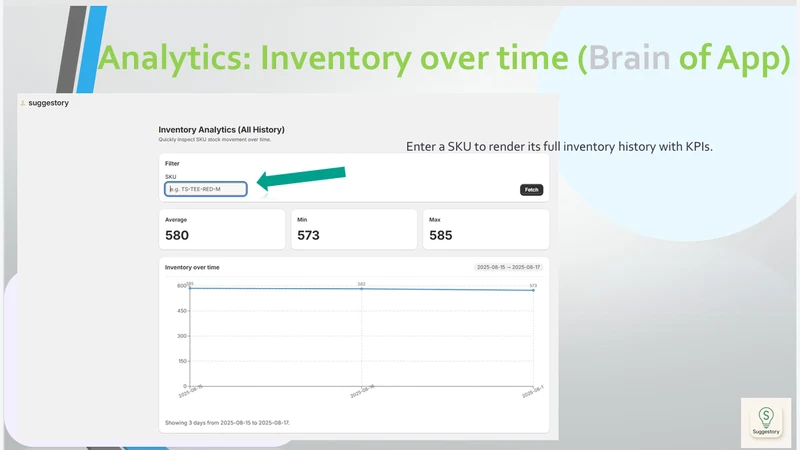Screen dimensions: 800x450
Task: Click the Inventory Analytics (All History) heading
Action: point(221,130)
